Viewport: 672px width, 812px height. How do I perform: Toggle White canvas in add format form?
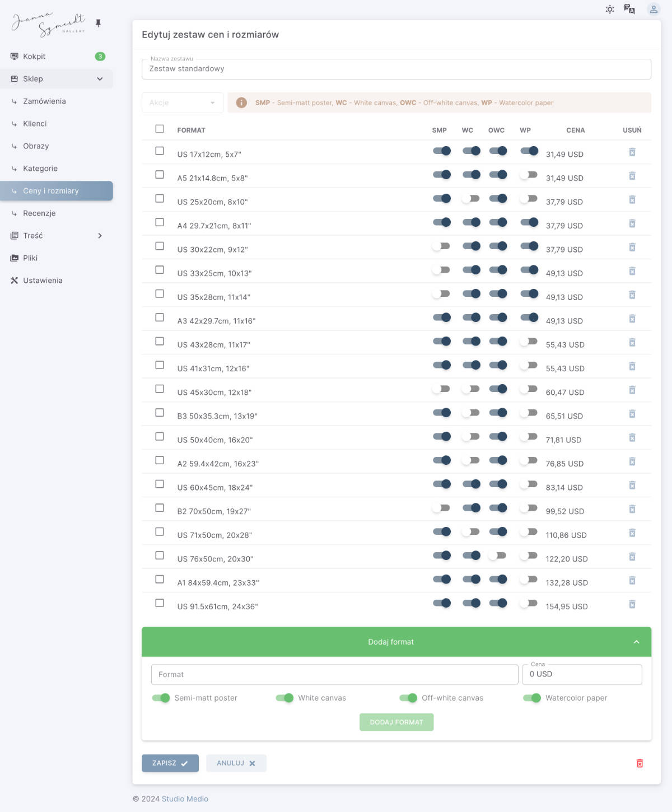(x=285, y=698)
